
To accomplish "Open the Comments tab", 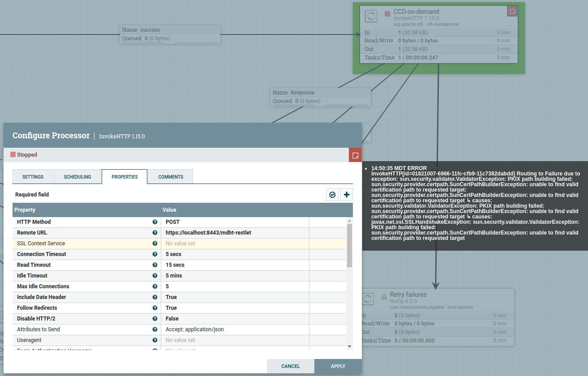I will [x=171, y=177].
